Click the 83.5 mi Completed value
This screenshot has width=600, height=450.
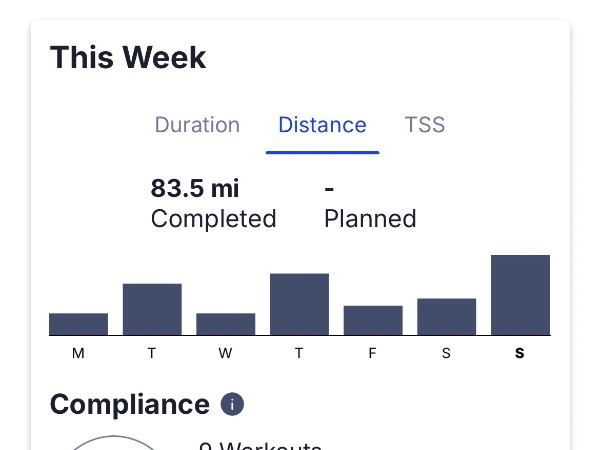(195, 188)
